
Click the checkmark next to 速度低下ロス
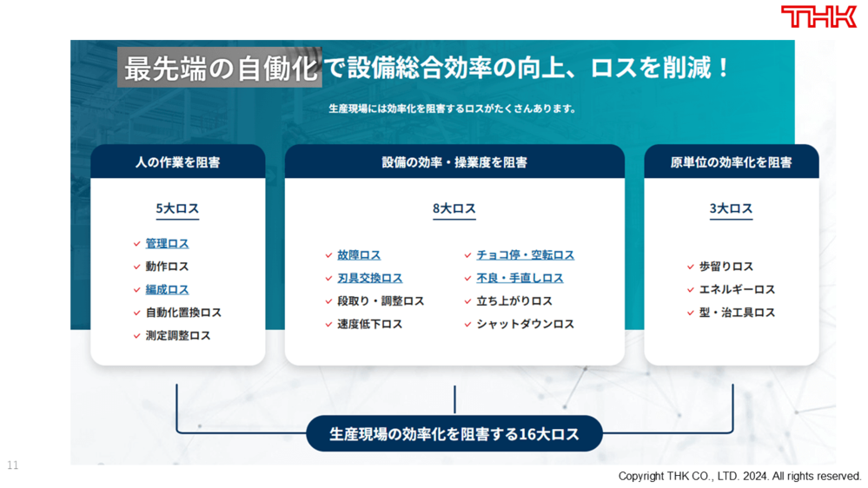pyautogui.click(x=329, y=325)
